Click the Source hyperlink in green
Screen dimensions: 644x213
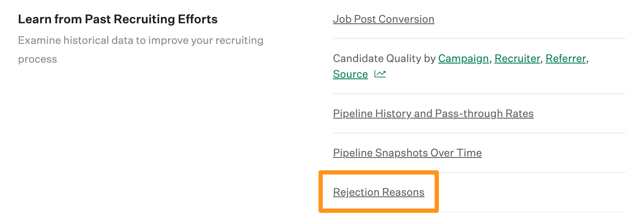[350, 74]
